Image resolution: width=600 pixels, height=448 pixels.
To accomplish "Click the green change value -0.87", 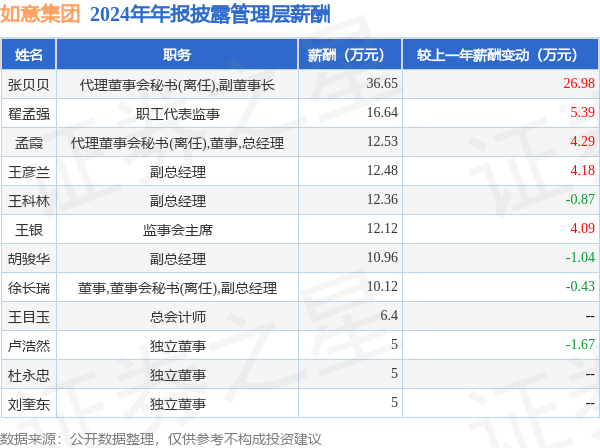I will (x=580, y=199).
